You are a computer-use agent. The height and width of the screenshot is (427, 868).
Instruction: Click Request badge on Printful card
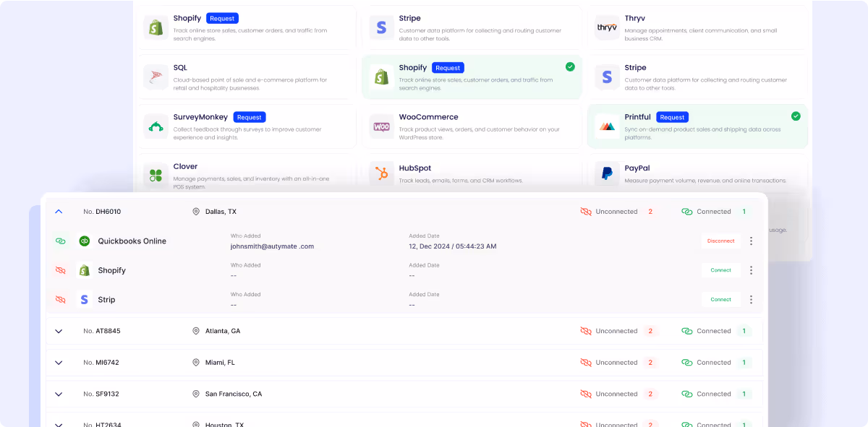pos(672,117)
